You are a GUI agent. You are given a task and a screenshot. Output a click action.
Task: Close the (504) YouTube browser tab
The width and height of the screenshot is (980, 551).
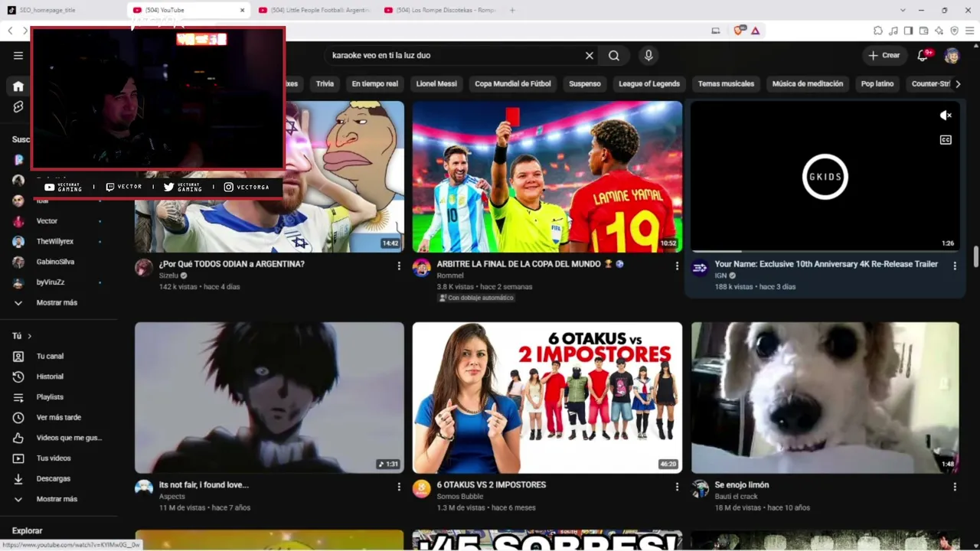(x=243, y=10)
